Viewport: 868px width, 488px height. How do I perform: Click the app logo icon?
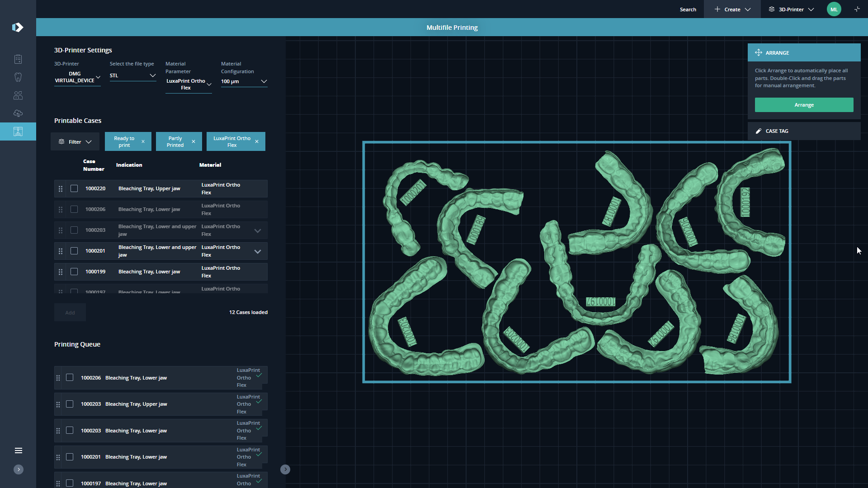point(18,28)
